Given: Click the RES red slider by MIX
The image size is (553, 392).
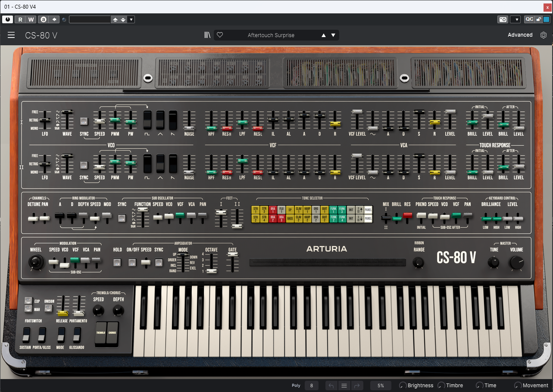Looking at the screenshot, I should point(407,215).
